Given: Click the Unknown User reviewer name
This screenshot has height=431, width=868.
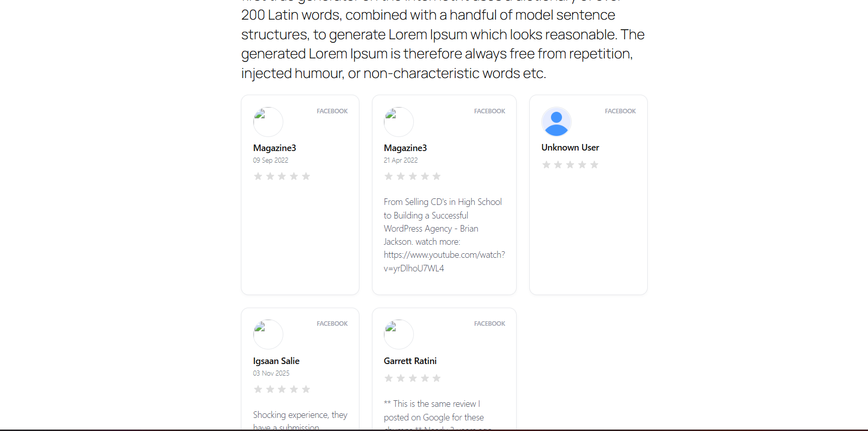Looking at the screenshot, I should tap(570, 148).
